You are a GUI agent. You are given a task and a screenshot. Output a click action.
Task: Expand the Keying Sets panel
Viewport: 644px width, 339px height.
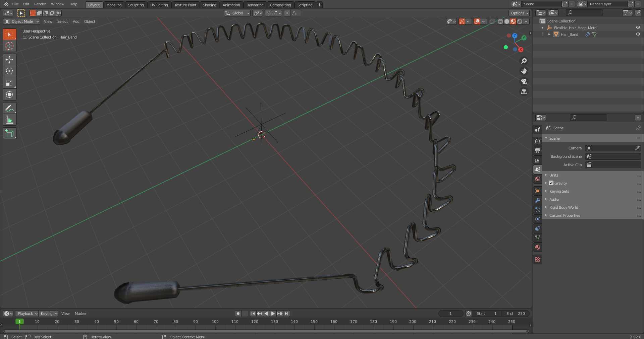tap(592, 191)
